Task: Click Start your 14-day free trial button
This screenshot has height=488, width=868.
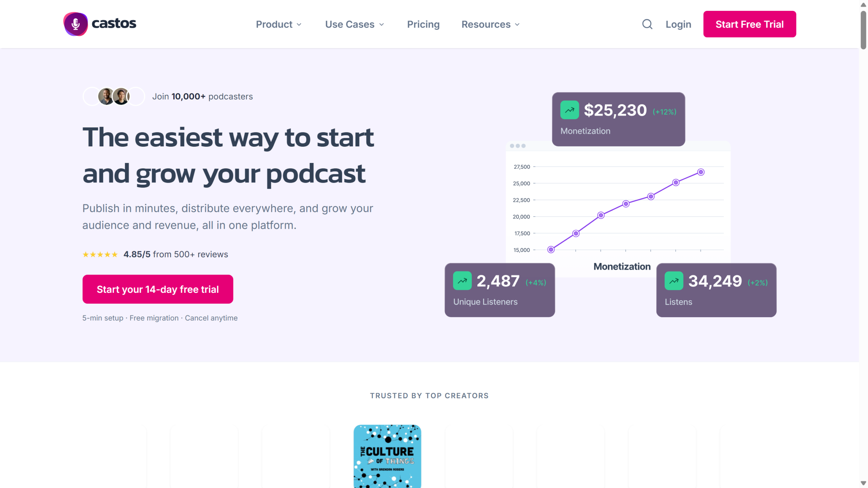Action: click(158, 289)
